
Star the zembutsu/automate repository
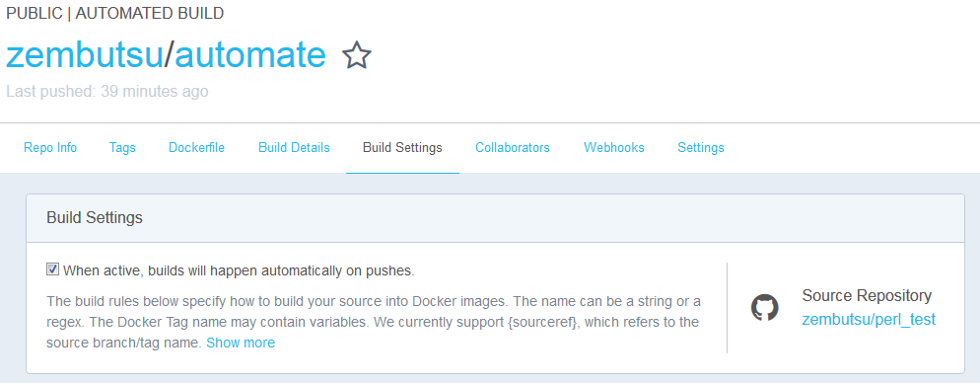357,55
